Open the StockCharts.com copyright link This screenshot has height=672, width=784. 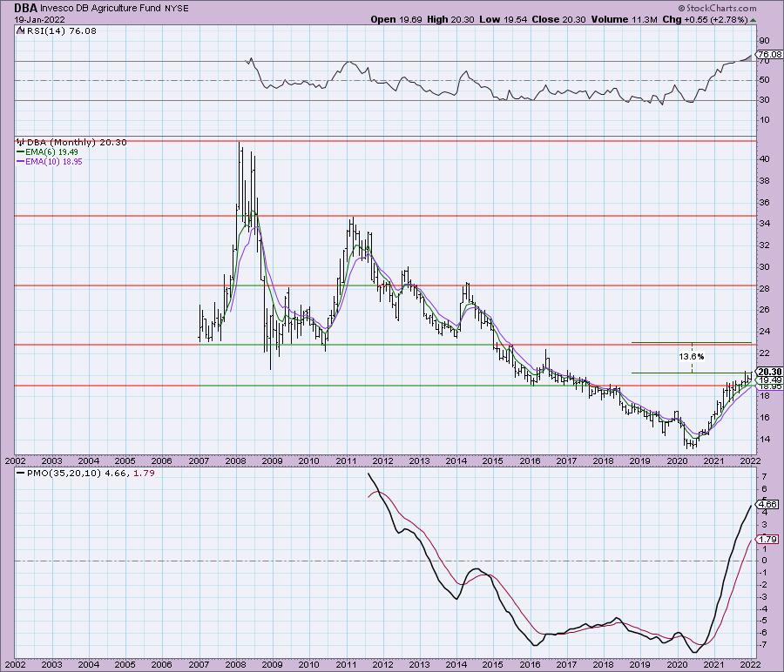click(x=717, y=8)
